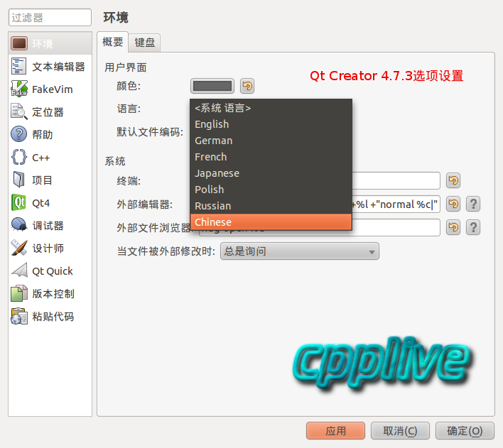This screenshot has height=448, width=503.
Task: Select 版本控制 label in sidebar
Action: click(53, 293)
